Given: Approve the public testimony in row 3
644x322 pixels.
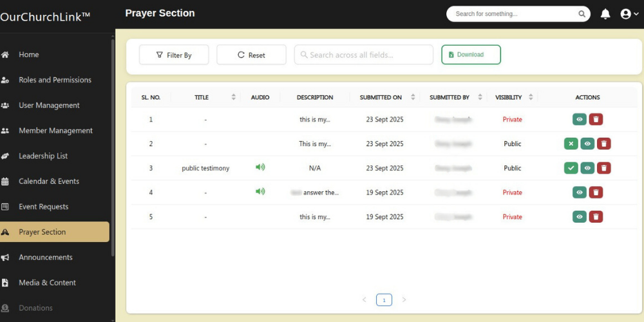Looking at the screenshot, I should pyautogui.click(x=571, y=168).
